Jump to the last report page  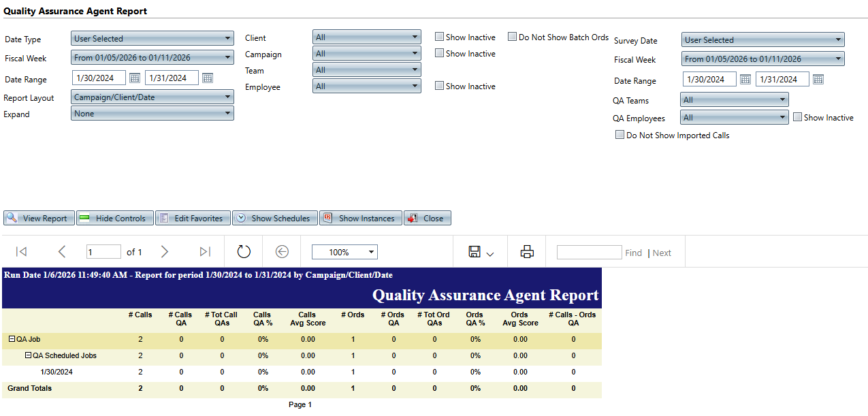205,252
